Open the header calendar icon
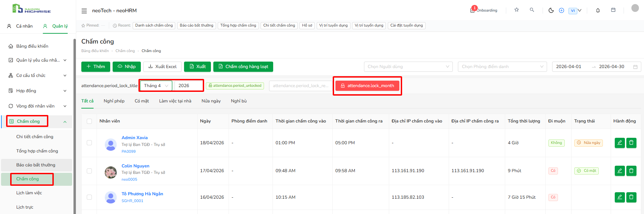Viewport: 644px width, 214px height. (613, 10)
